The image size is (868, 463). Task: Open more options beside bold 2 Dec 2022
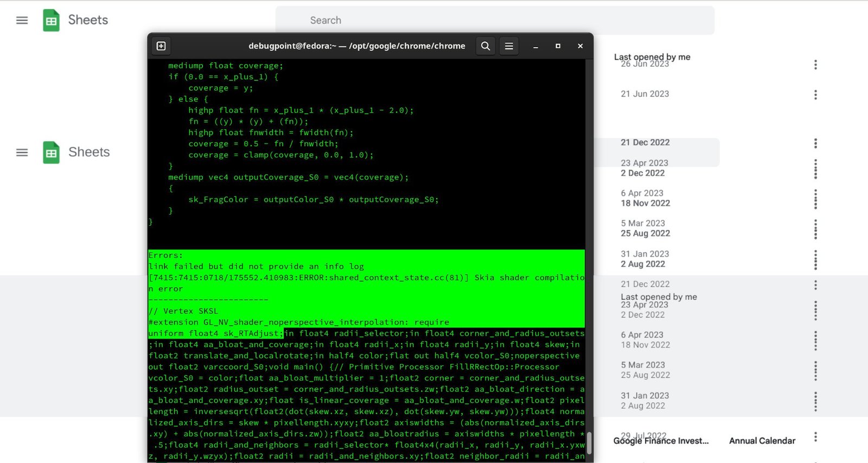click(815, 173)
